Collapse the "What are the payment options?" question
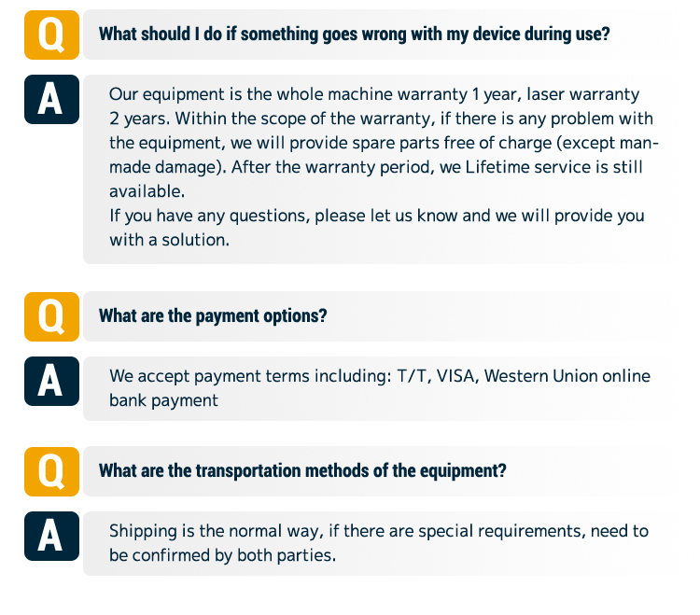Screen dimensions: 700x615 click(x=213, y=315)
